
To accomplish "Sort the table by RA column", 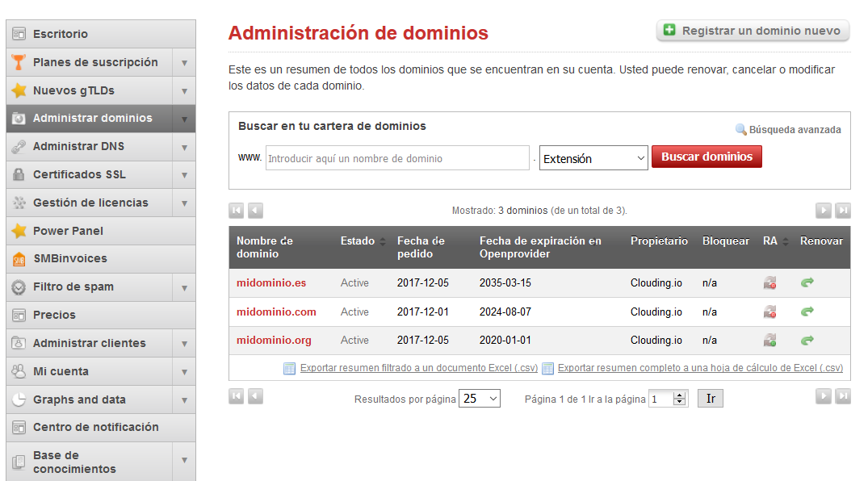I will tap(786, 241).
